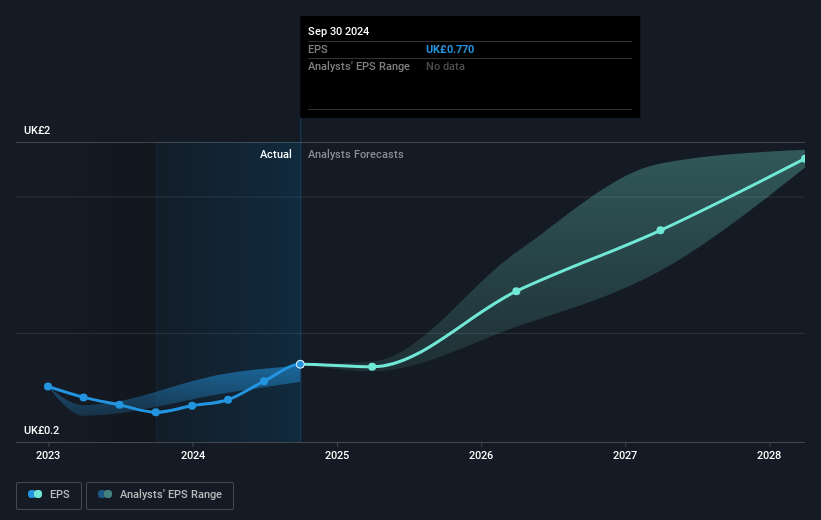This screenshot has width=821, height=520.
Task: Click the 2023 x-axis label
Action: pos(48,455)
